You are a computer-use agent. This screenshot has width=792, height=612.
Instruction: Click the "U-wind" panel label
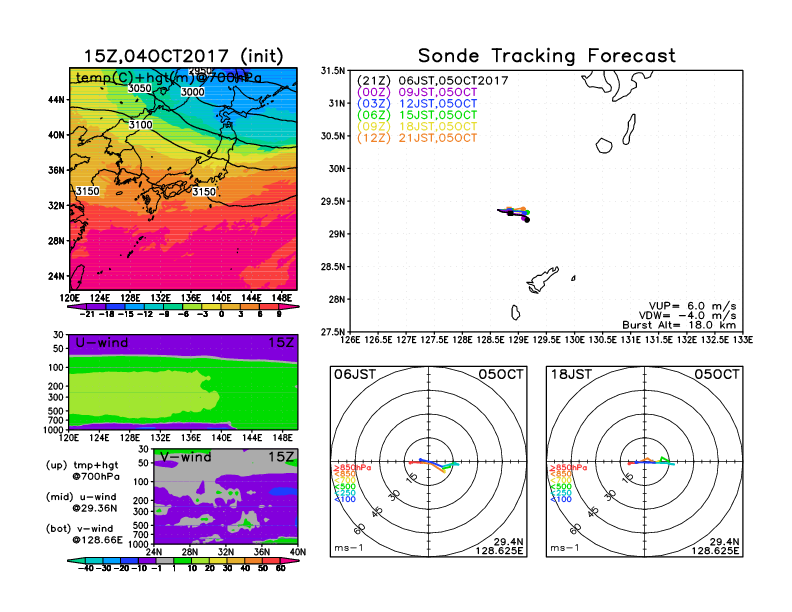(x=102, y=343)
